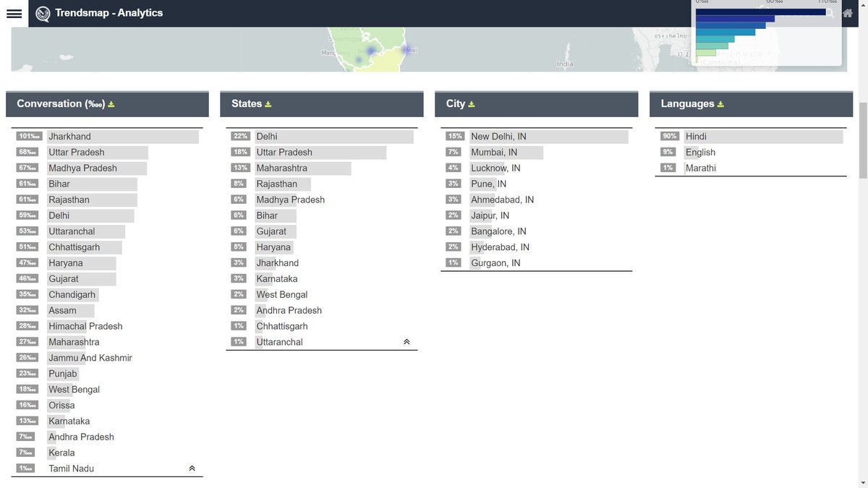The width and height of the screenshot is (868, 488).
Task: Download the City panel data
Action: tap(471, 103)
